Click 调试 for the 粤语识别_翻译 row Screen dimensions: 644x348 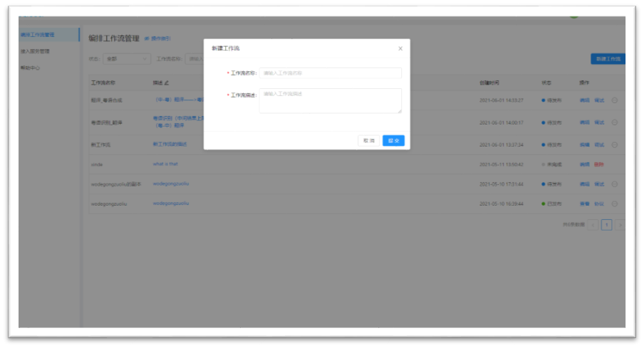point(599,122)
